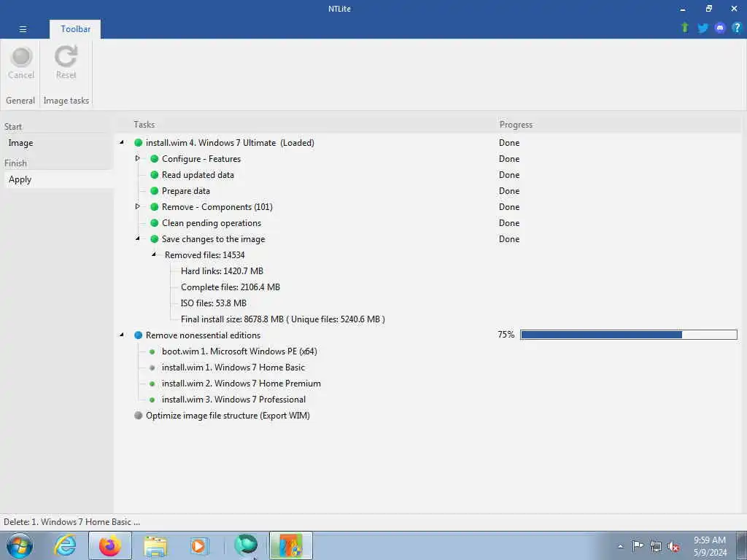Click green status dot beside Save changes
The image size is (747, 560).
pyautogui.click(x=155, y=239)
